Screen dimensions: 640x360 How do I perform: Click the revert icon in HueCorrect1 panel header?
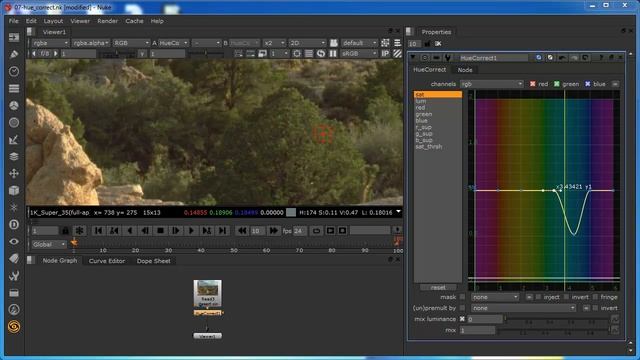[x=585, y=58]
